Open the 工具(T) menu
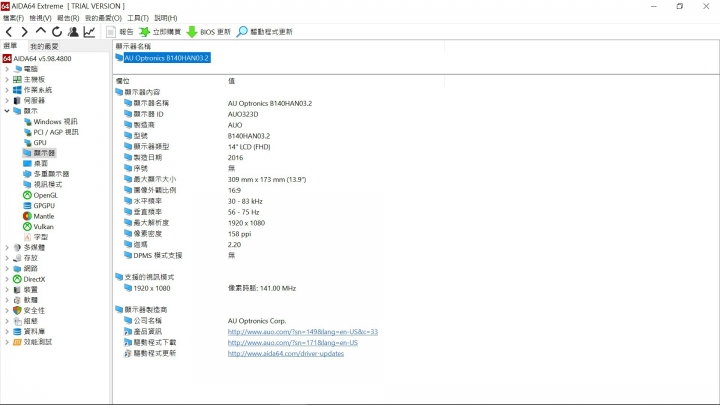The image size is (720, 405). (x=138, y=18)
